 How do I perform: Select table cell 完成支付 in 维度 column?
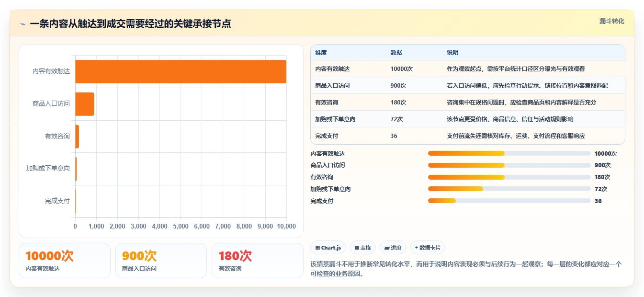click(x=327, y=136)
